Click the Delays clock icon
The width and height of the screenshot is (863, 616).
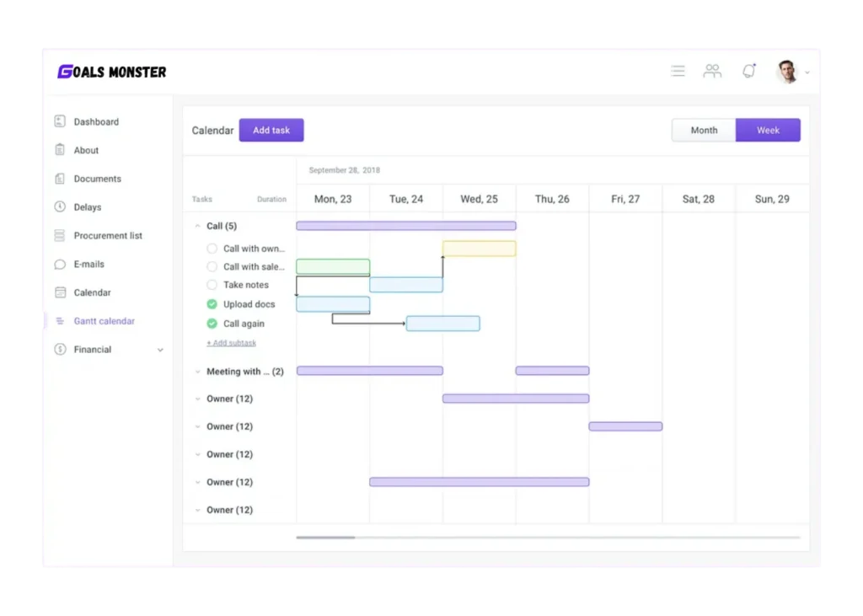(x=60, y=207)
